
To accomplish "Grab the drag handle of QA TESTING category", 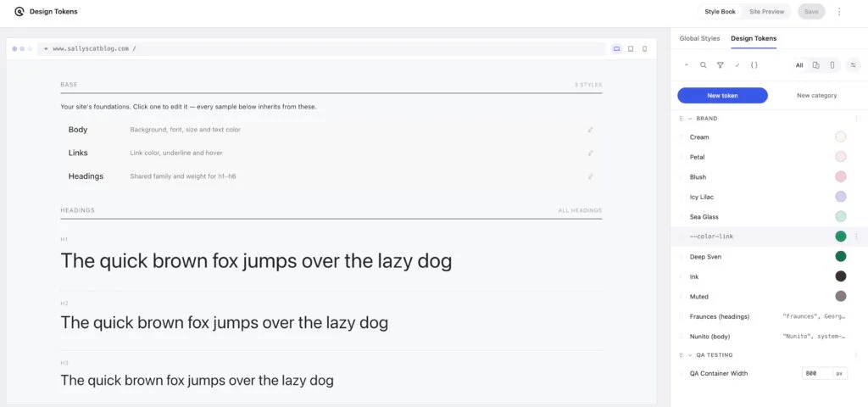I will [x=681, y=355].
